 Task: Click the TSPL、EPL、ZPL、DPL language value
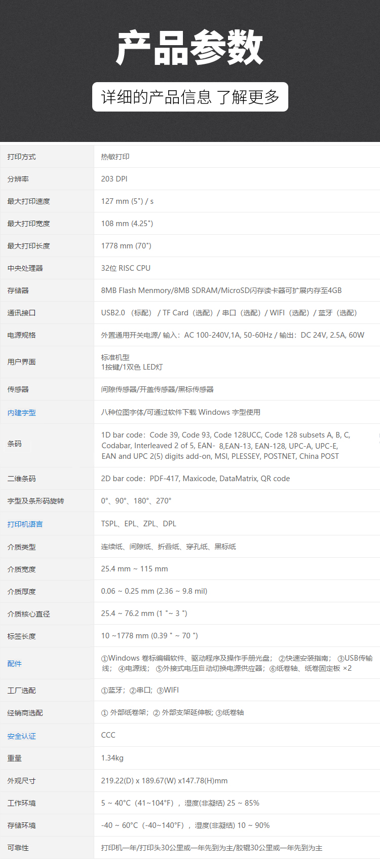click(x=138, y=524)
